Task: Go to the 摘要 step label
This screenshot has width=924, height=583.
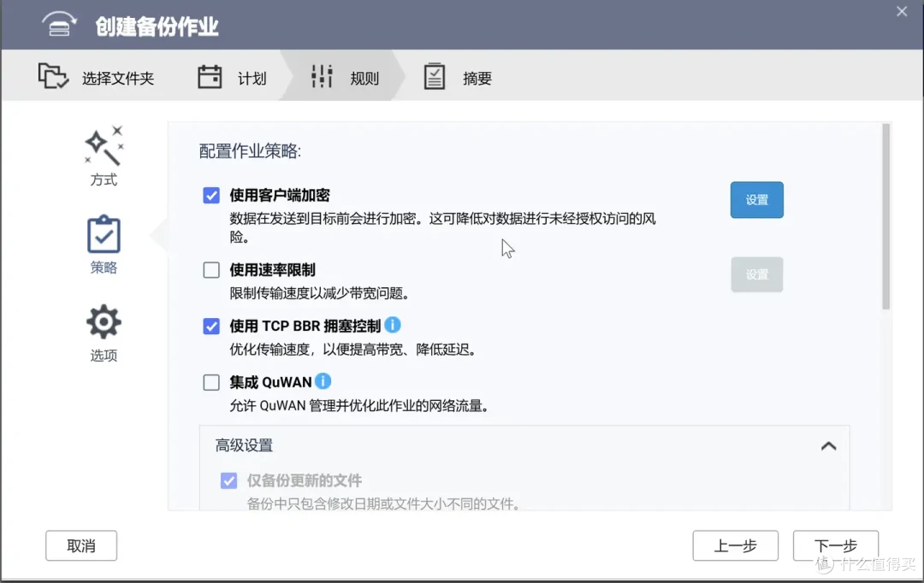Action: tap(477, 79)
